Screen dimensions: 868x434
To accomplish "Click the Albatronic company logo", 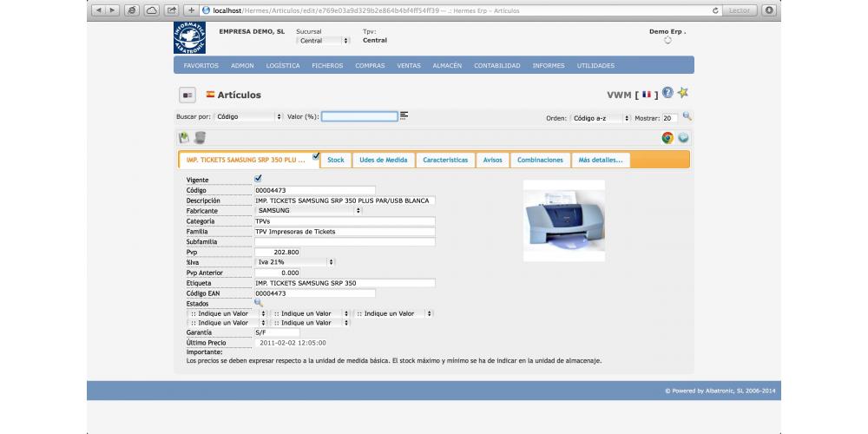I will point(189,38).
